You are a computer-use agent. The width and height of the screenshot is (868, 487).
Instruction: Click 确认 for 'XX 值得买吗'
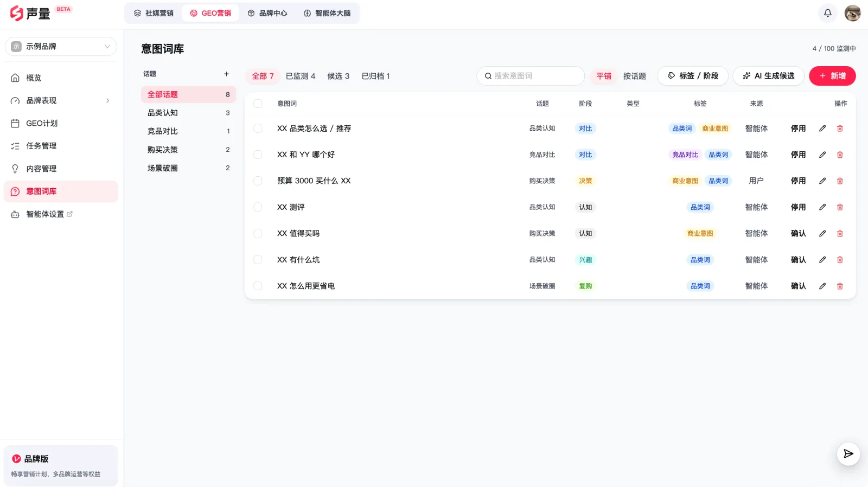point(798,233)
